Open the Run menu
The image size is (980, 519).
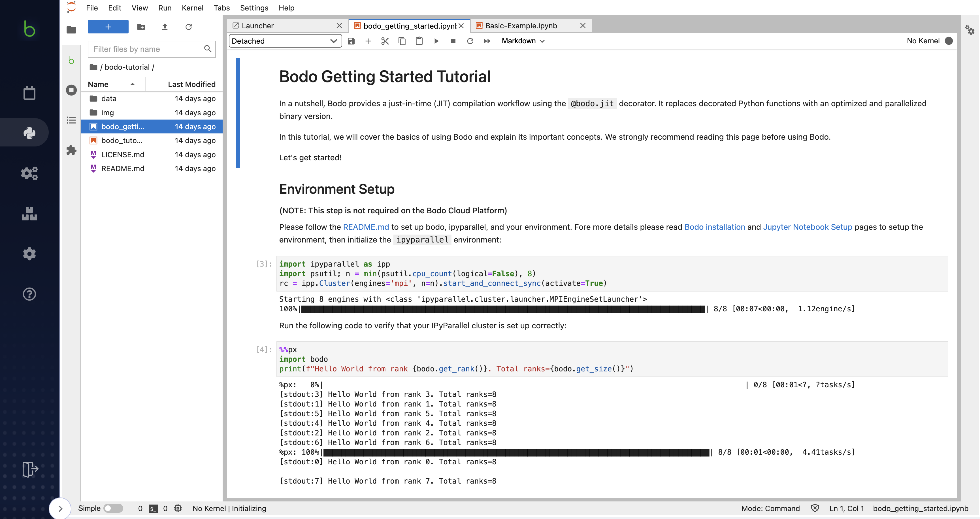click(x=165, y=8)
